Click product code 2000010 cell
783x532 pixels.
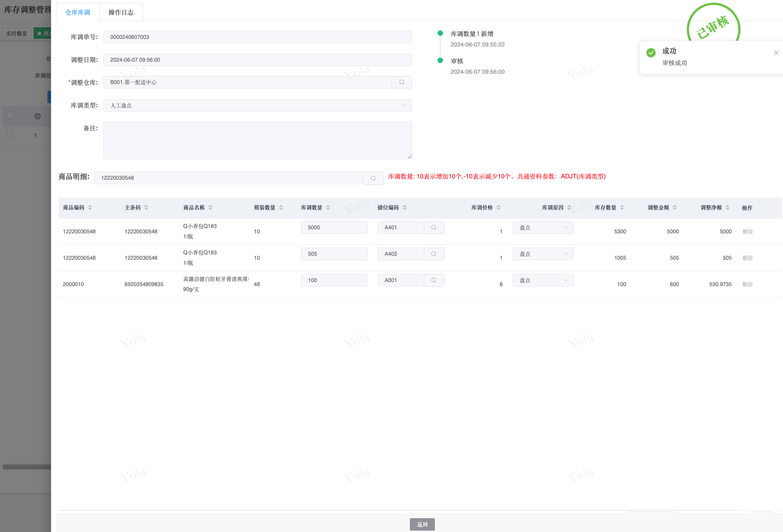[x=73, y=284]
